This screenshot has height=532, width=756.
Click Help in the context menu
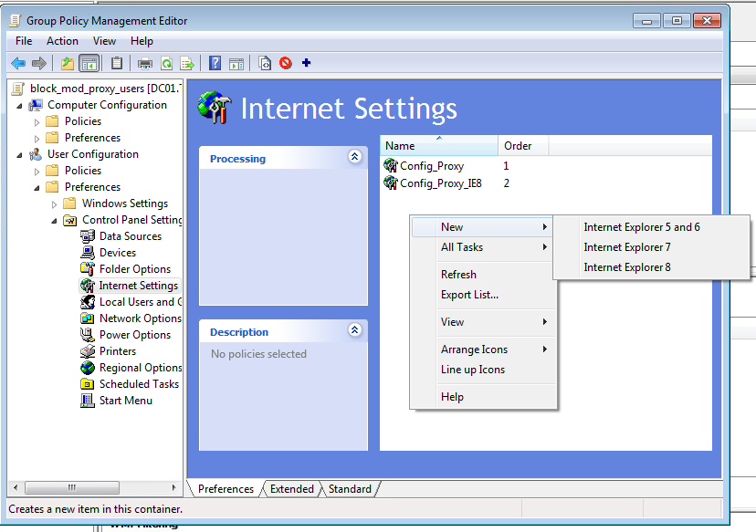pos(482,397)
